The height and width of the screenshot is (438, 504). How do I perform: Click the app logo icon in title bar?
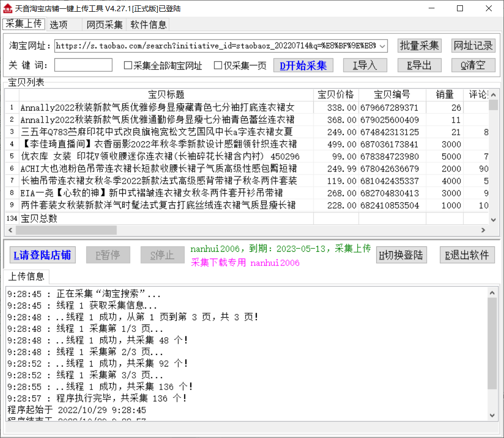[x=7, y=8]
